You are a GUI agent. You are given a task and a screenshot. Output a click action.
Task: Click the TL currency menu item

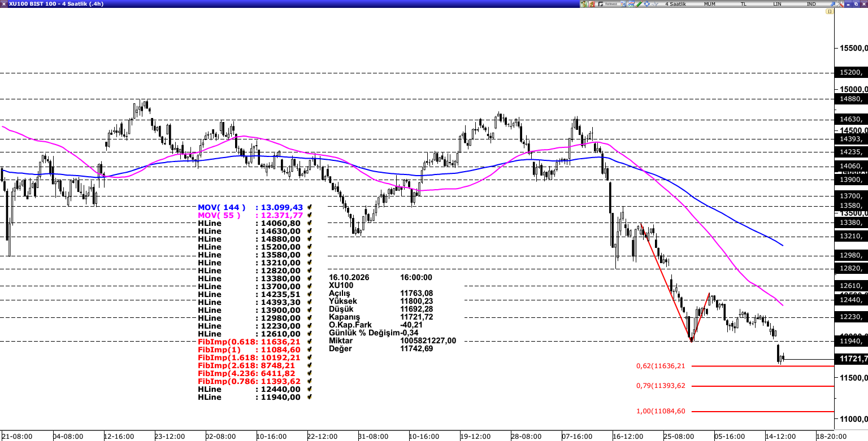click(x=744, y=4)
